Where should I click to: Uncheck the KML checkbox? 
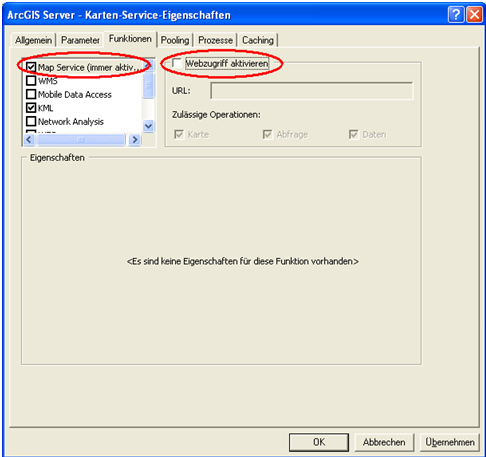tap(31, 108)
